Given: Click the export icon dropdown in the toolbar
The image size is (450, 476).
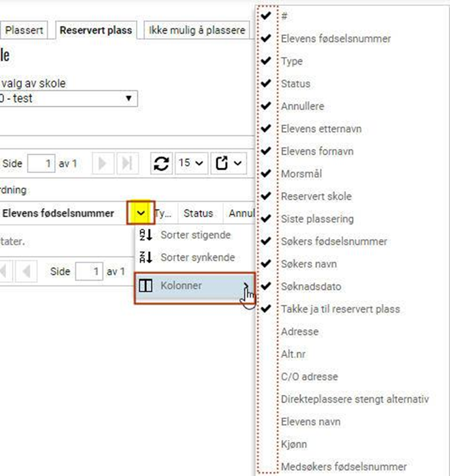Looking at the screenshot, I should tap(229, 163).
